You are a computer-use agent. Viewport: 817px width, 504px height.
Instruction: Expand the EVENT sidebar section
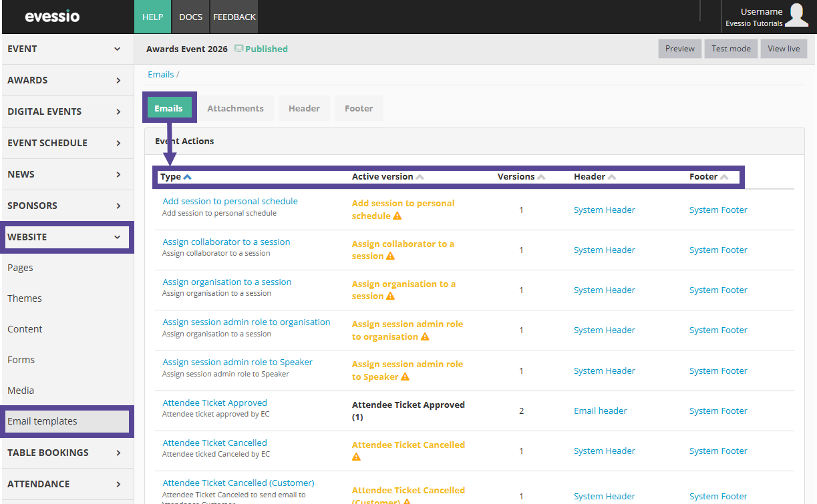(67, 49)
